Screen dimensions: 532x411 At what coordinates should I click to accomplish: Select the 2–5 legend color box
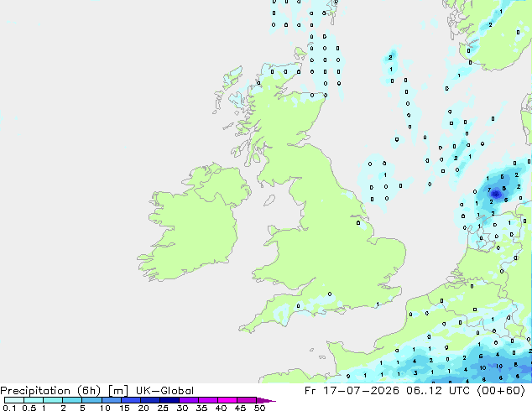(x=72, y=400)
